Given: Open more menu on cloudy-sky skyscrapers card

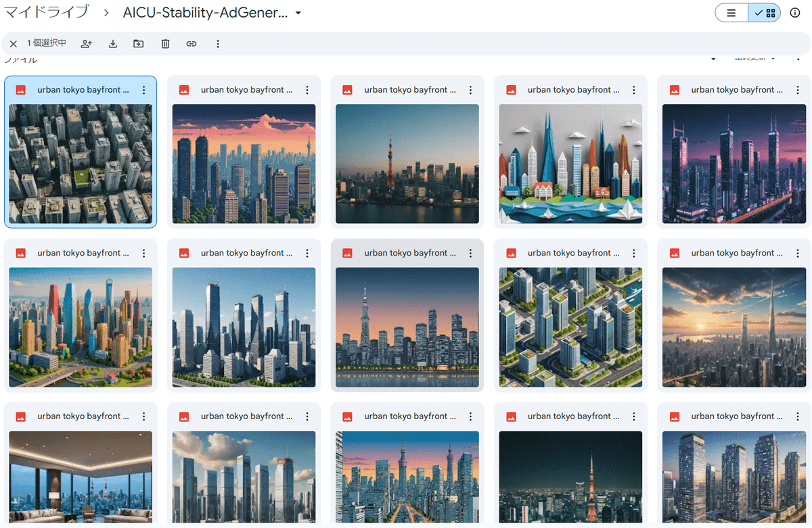Looking at the screenshot, I should tap(307, 416).
